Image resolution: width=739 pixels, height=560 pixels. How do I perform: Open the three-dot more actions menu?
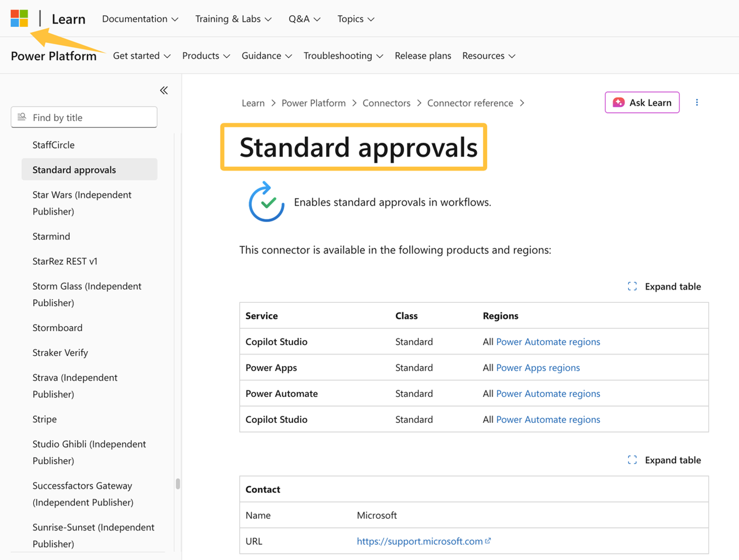(697, 102)
